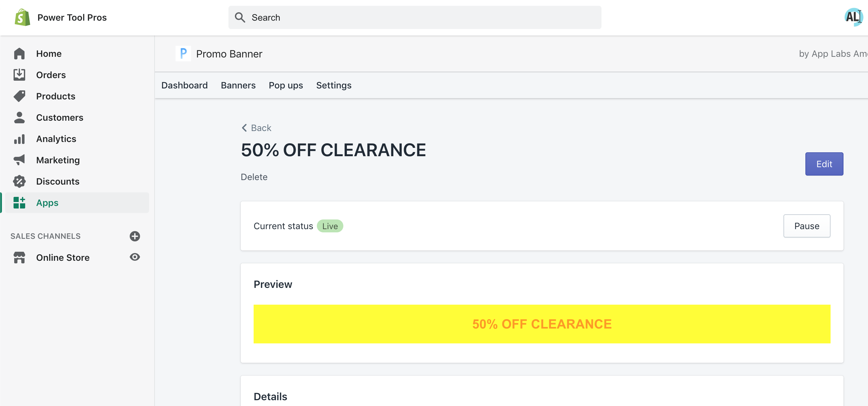Image resolution: width=868 pixels, height=406 pixels.
Task: Open Marketing megaphone icon
Action: (19, 160)
